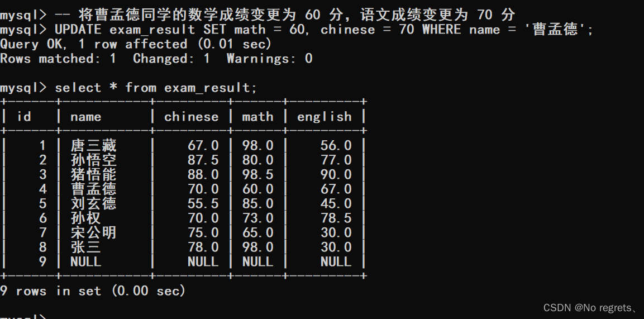644x319 pixels.
Task: Click the 'english' column header
Action: (x=324, y=117)
